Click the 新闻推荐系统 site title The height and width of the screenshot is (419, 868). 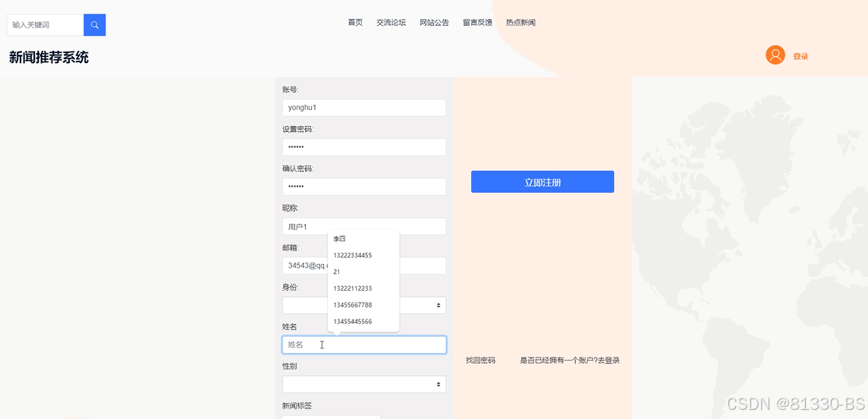[49, 58]
